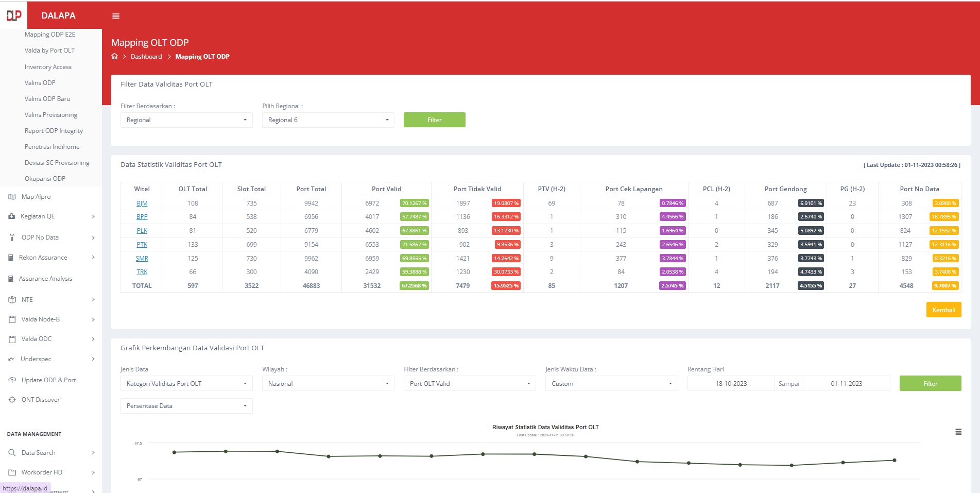Click the ONT Discover icon
Image resolution: width=980 pixels, height=493 pixels.
12,400
